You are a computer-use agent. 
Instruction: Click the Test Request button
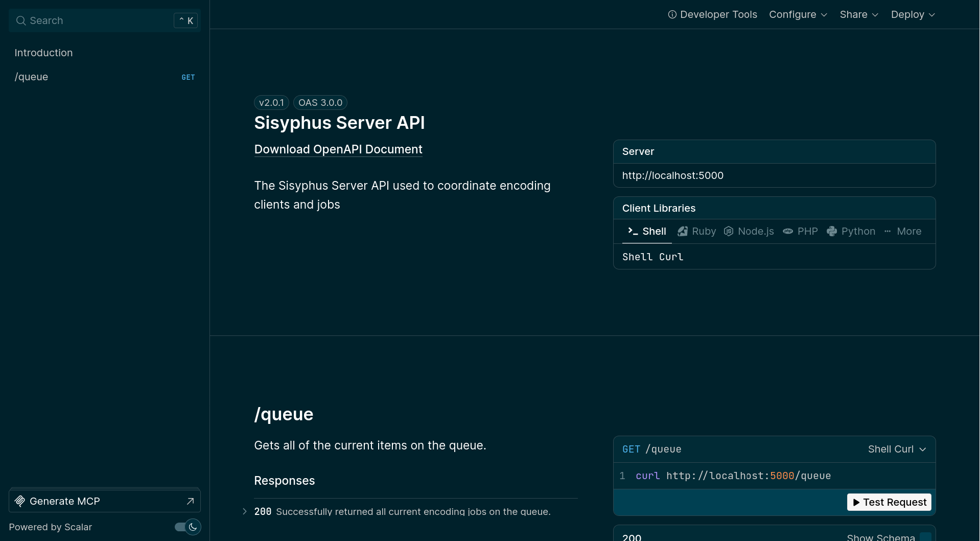coord(889,502)
